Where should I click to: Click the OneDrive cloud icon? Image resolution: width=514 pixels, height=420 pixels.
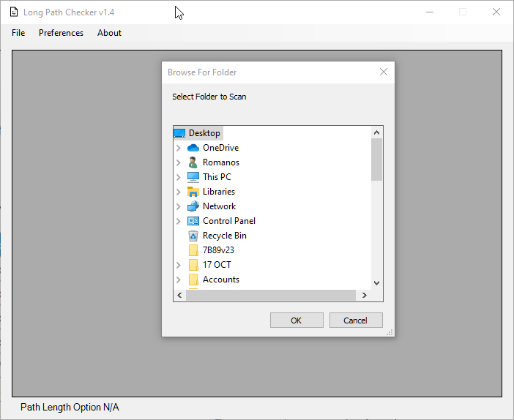[x=193, y=148]
